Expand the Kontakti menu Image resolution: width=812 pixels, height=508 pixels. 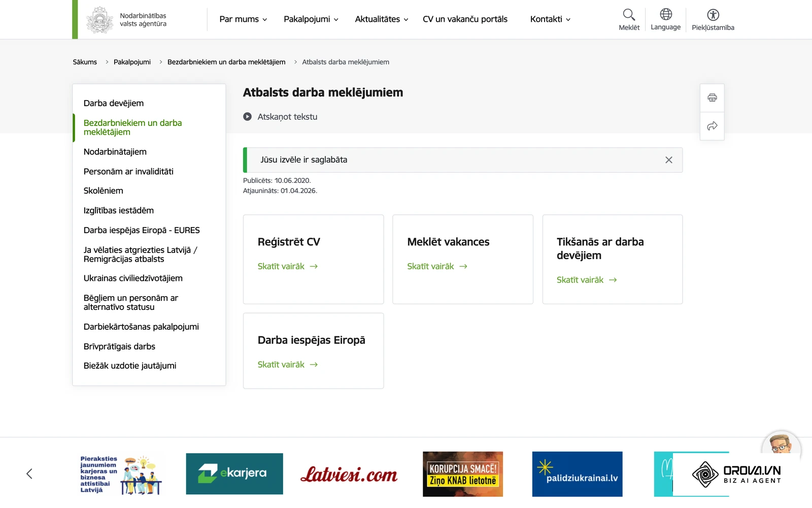[550, 19]
